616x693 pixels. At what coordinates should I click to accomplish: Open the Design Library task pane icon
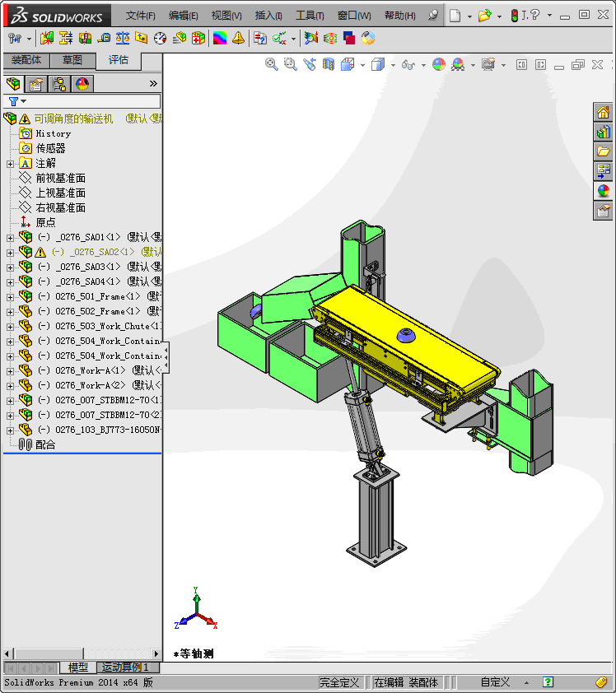(603, 132)
